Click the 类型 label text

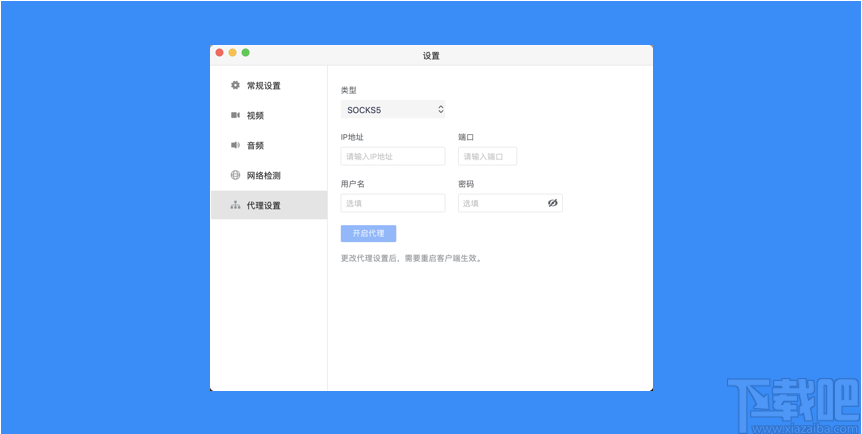349,90
